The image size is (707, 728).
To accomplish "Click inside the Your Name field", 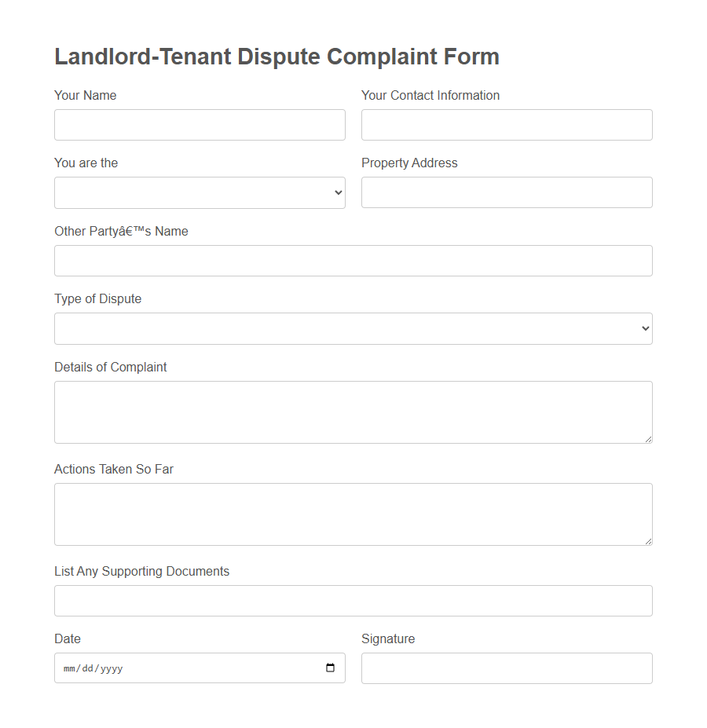I will (x=200, y=124).
